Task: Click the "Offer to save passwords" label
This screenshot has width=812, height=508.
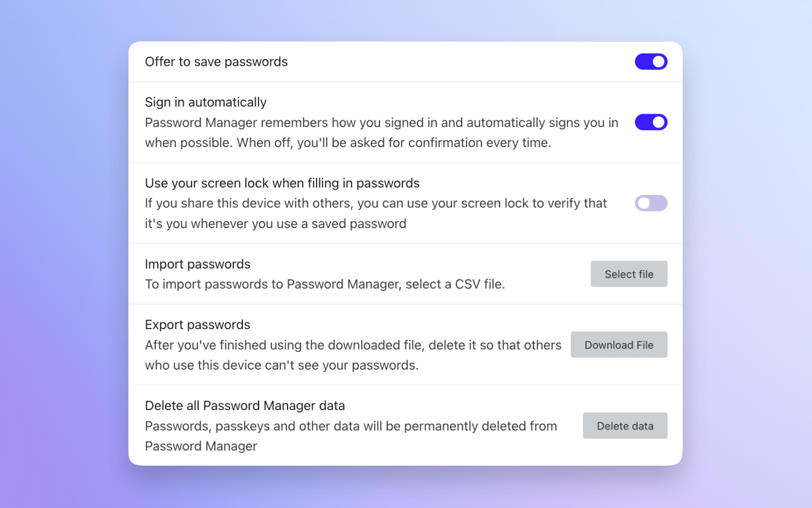Action: 216,62
